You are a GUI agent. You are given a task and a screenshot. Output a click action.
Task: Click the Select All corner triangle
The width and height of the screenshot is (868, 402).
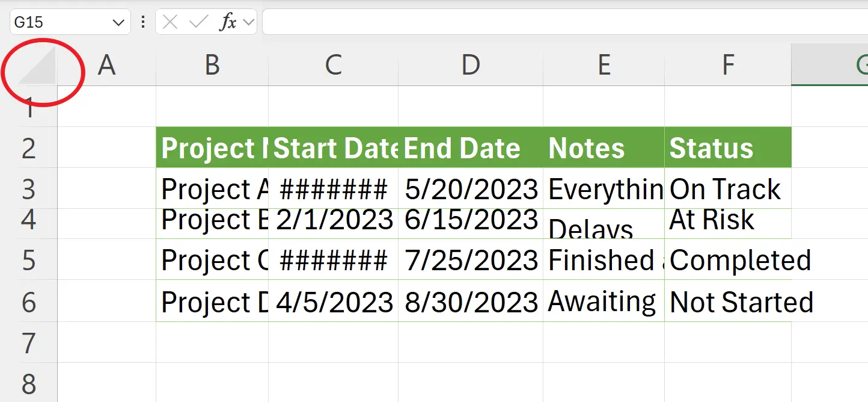[37, 66]
